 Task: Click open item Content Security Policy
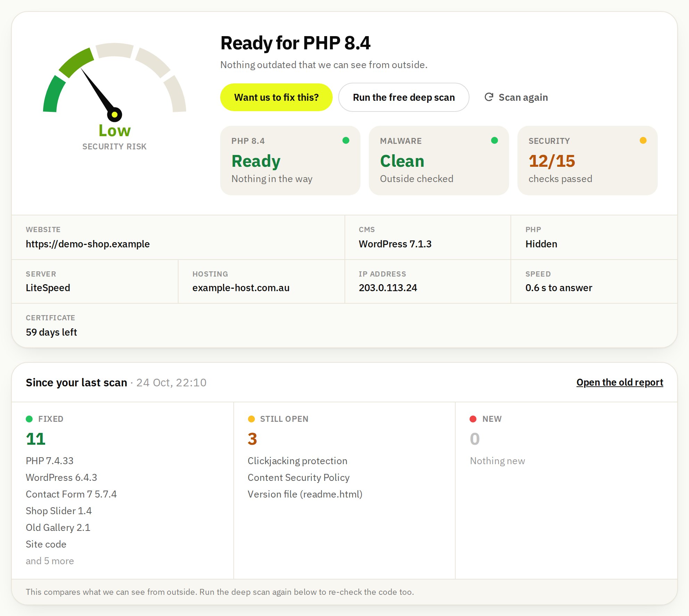click(298, 477)
